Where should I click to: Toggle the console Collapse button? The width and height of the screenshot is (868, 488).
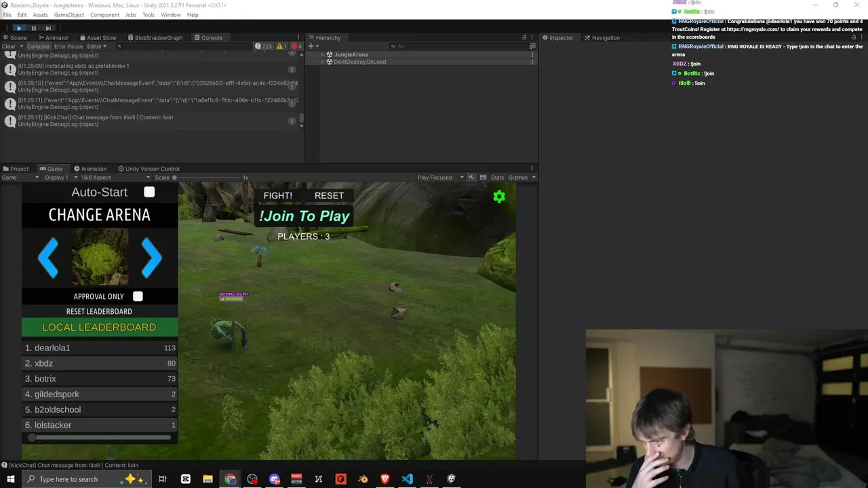click(38, 47)
